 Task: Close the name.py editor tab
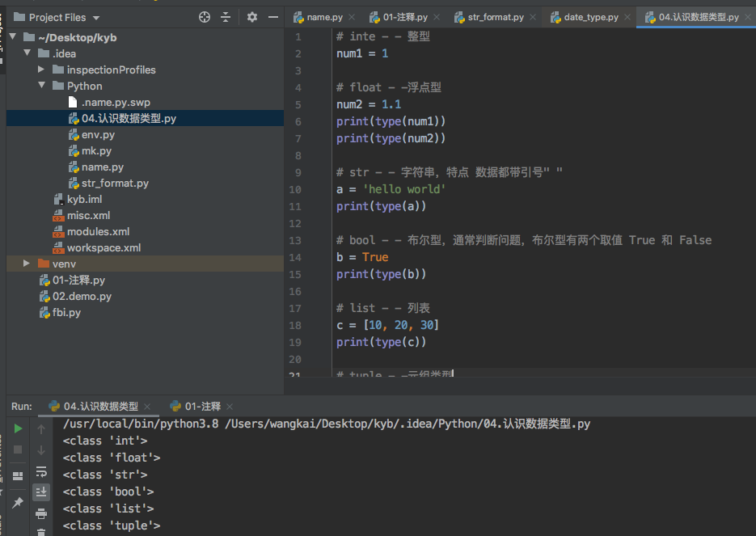click(352, 17)
